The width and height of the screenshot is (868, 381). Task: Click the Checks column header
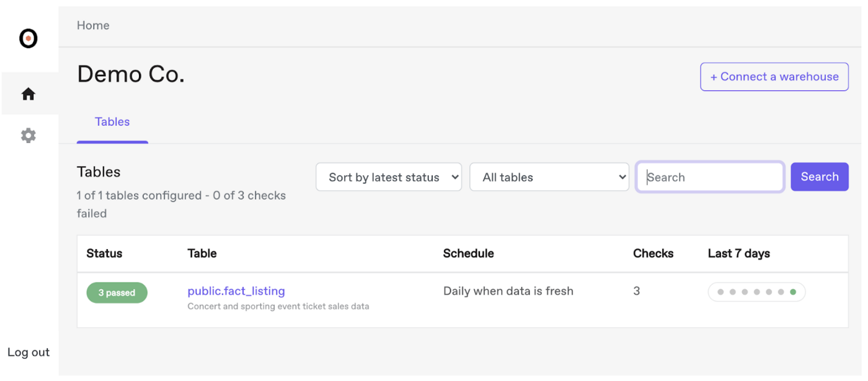pos(653,253)
